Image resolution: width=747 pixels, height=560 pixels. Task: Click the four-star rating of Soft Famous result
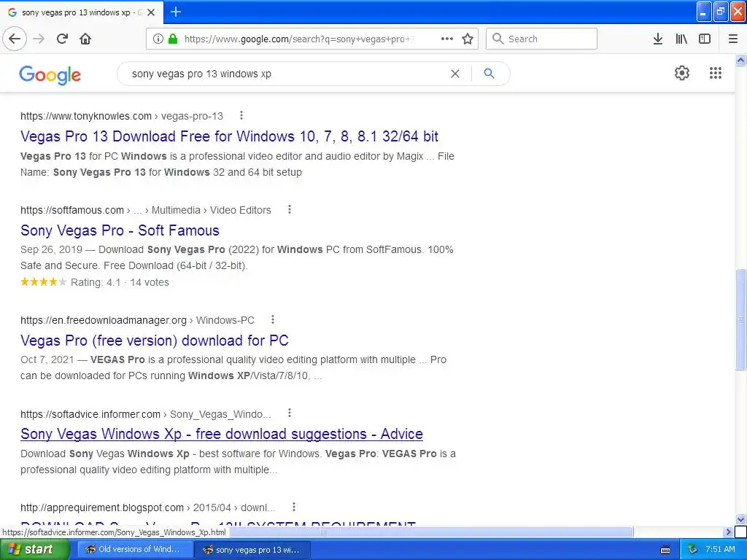tap(43, 282)
